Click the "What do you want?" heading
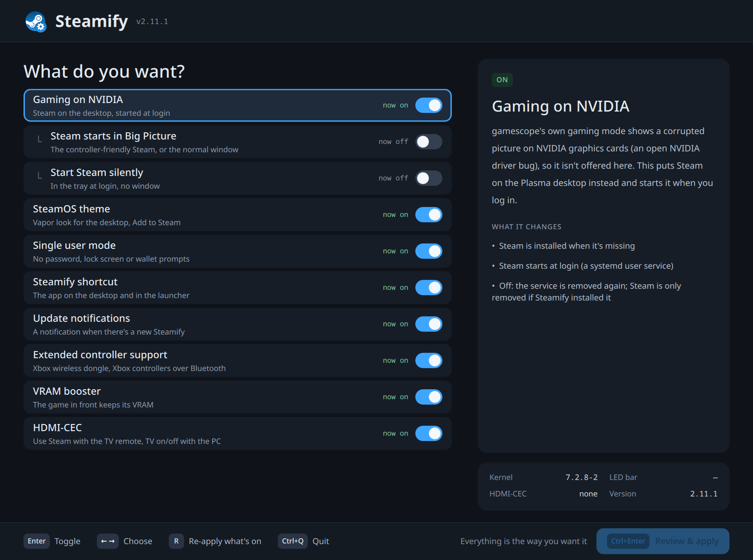 [x=104, y=72]
